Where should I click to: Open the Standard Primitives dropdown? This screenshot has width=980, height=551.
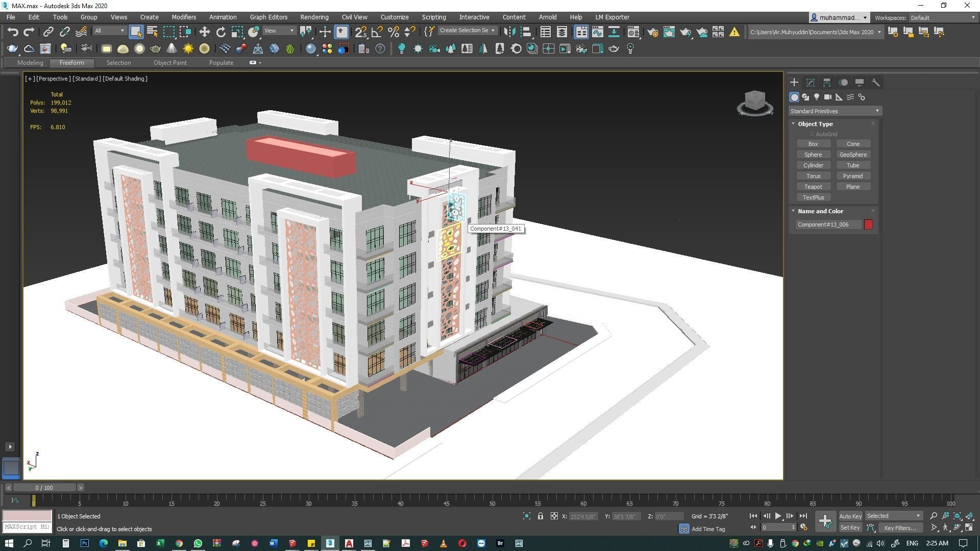[835, 111]
